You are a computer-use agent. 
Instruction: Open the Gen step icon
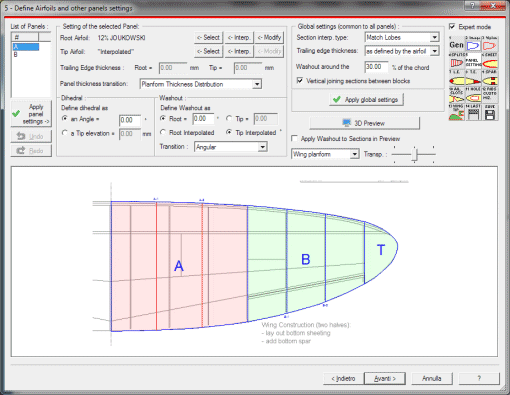(456, 44)
